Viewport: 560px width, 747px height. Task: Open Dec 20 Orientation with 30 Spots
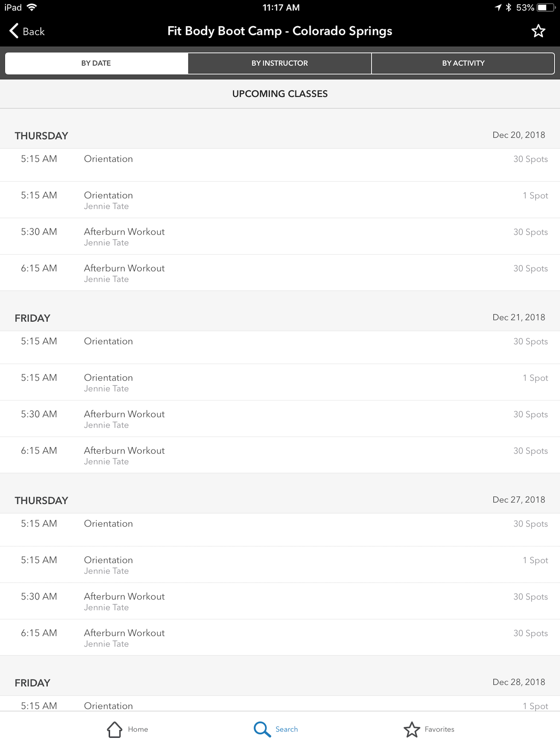coord(280,165)
